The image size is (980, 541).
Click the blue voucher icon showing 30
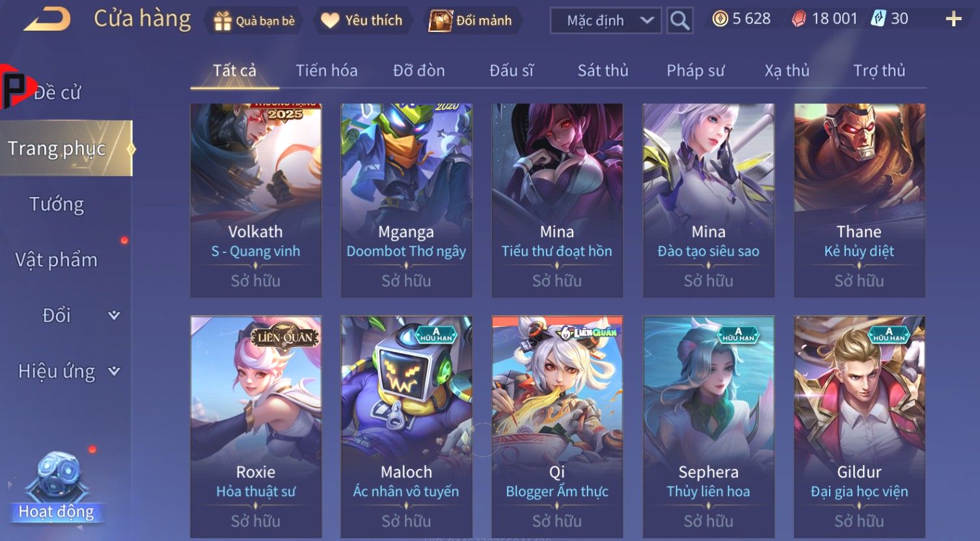[x=878, y=19]
